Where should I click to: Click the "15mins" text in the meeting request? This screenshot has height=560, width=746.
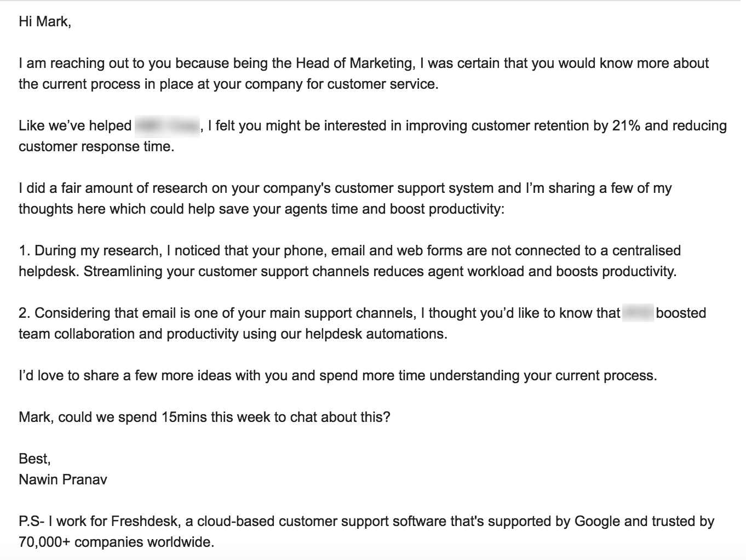[184, 418]
